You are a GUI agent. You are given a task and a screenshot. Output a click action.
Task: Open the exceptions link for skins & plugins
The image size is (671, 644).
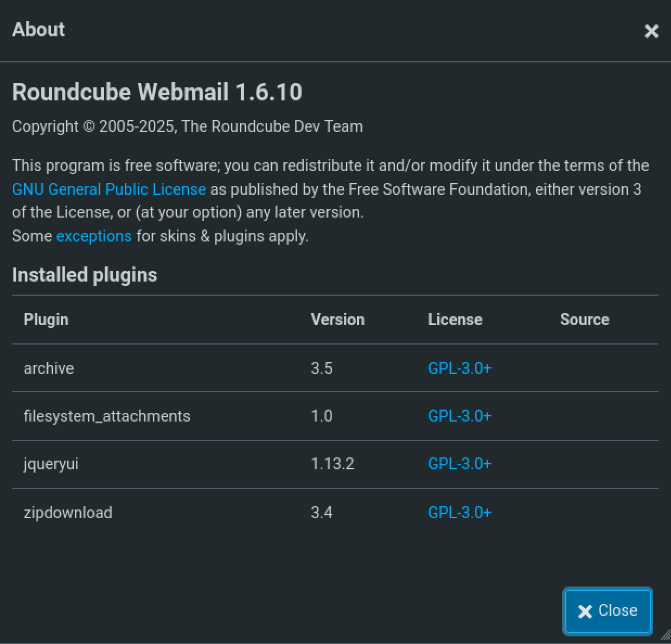coord(94,236)
